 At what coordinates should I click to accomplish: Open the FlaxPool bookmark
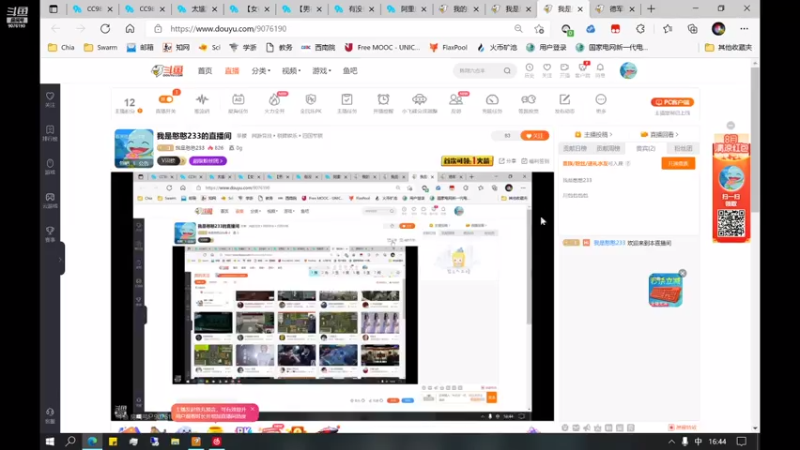pyautogui.click(x=448, y=47)
